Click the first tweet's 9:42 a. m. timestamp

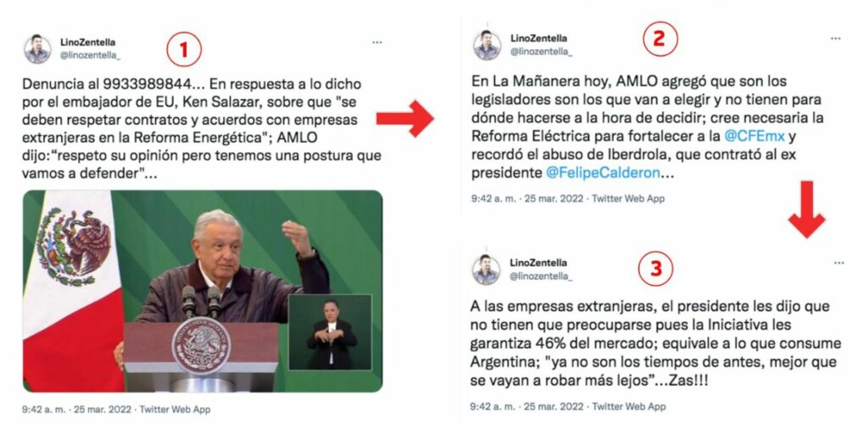coord(44,409)
